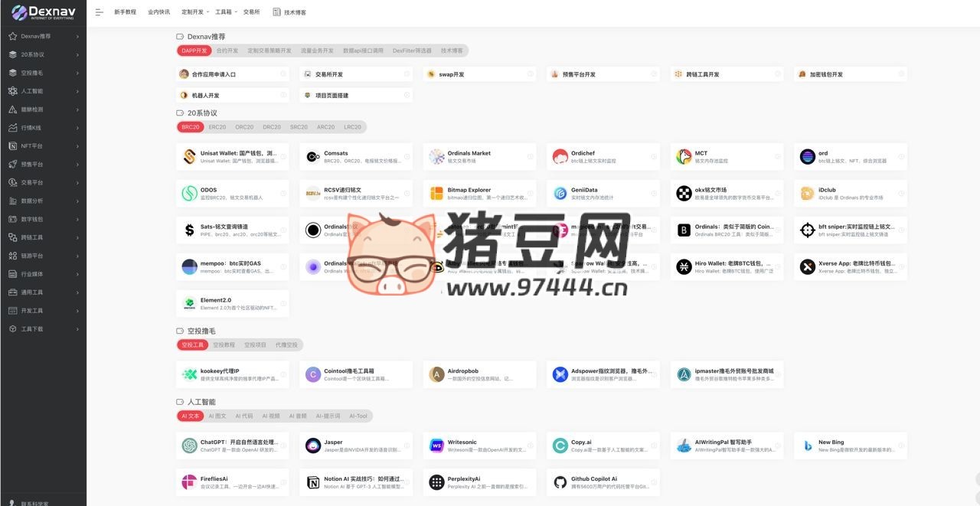Screen dimensions: 980x506
Task: Open 技术博客 in the top navigation bar
Action: [x=289, y=12]
